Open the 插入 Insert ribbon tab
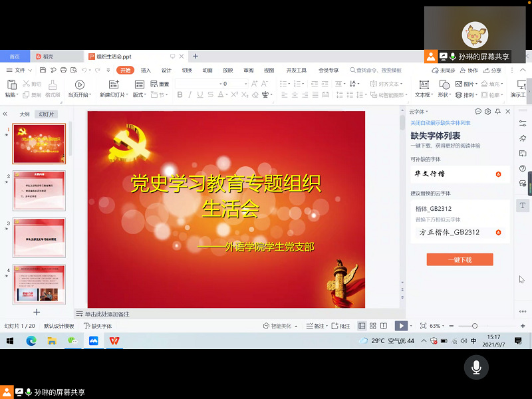The width and height of the screenshot is (532, 399). 146,70
